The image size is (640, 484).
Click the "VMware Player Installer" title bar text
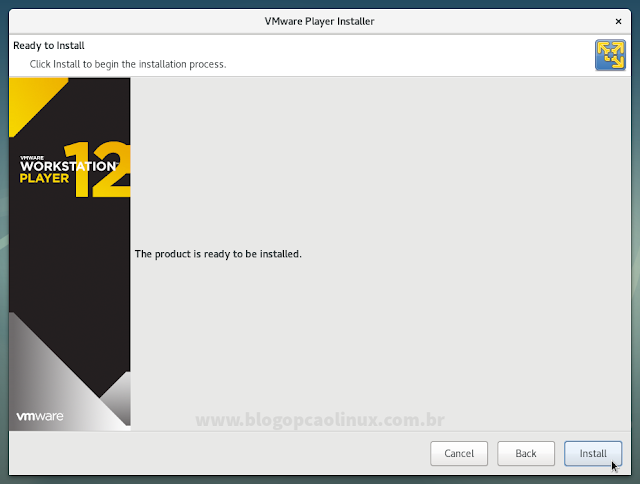pyautogui.click(x=319, y=21)
